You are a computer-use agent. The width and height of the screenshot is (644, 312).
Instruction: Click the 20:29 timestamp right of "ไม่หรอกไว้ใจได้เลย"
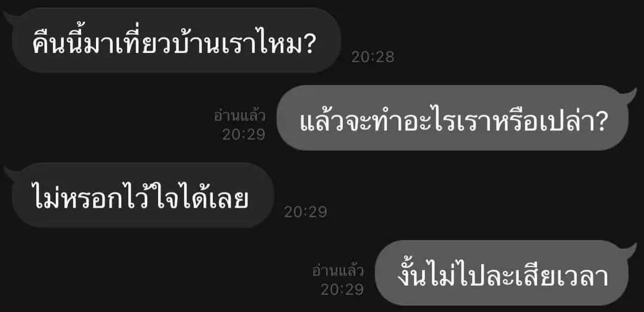(305, 212)
